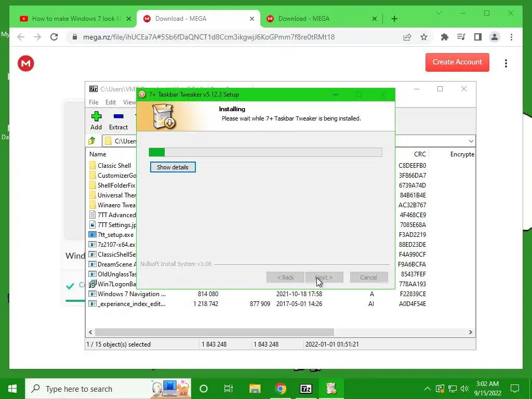Select the DreamScene file row
The image size is (532, 399).
pos(112,264)
